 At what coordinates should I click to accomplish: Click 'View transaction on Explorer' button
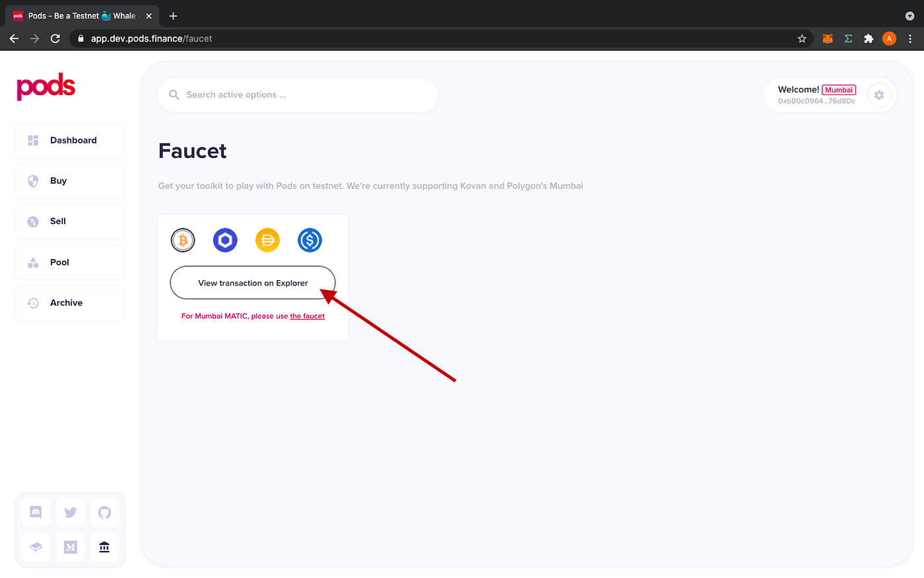(x=253, y=283)
